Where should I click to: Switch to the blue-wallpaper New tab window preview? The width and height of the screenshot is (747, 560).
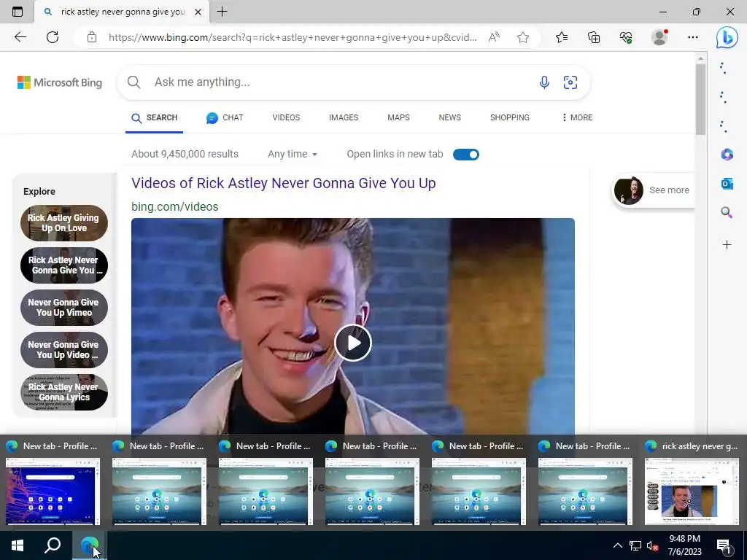click(x=53, y=491)
